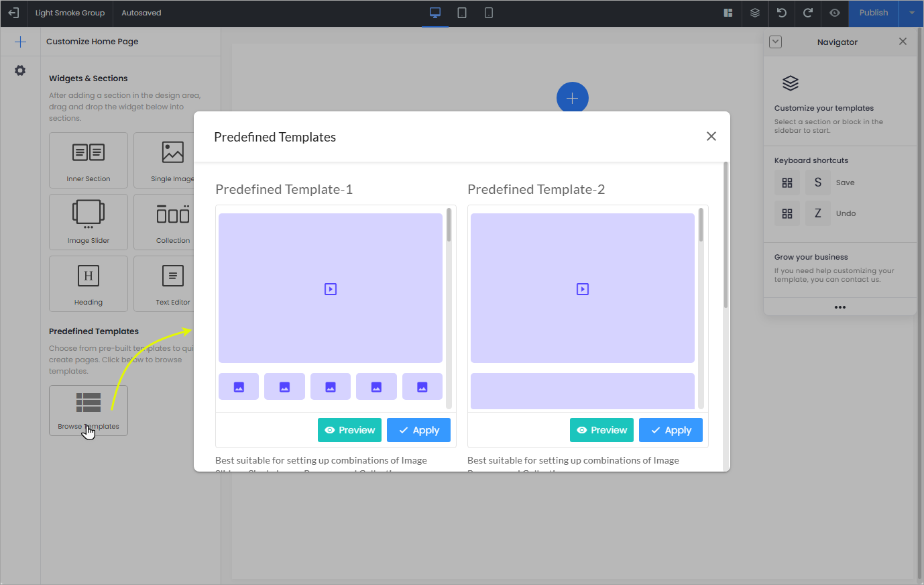Click the Template-2 large video placeholder
The height and width of the screenshot is (585, 924).
coord(583,288)
